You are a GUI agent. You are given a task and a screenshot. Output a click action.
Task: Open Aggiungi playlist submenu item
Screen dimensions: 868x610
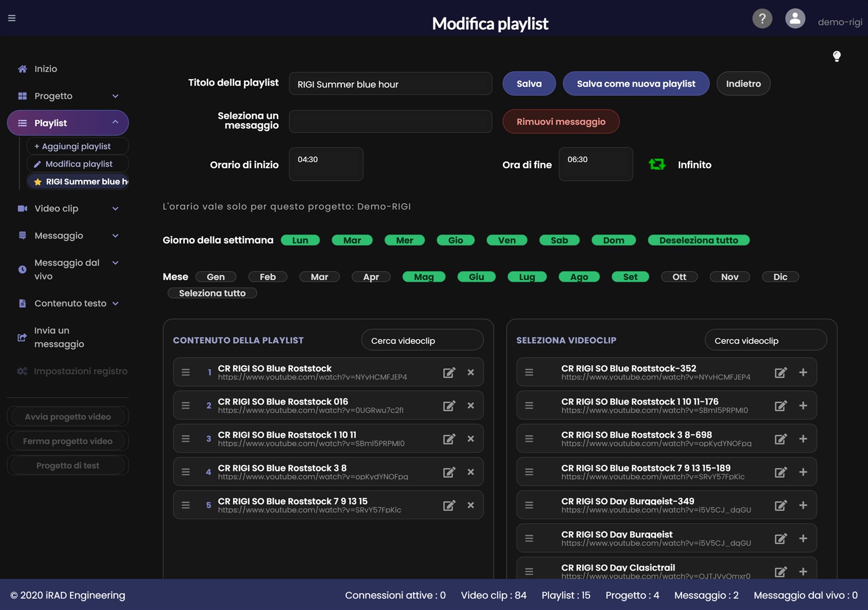78,146
